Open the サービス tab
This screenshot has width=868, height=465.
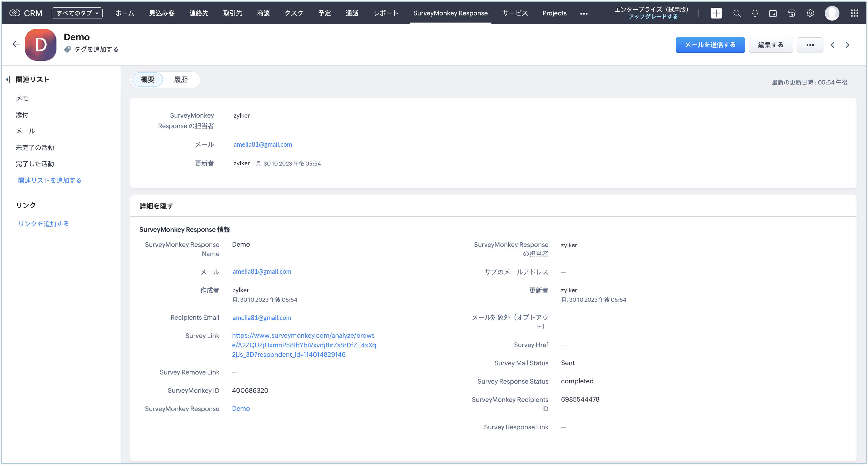(x=515, y=13)
